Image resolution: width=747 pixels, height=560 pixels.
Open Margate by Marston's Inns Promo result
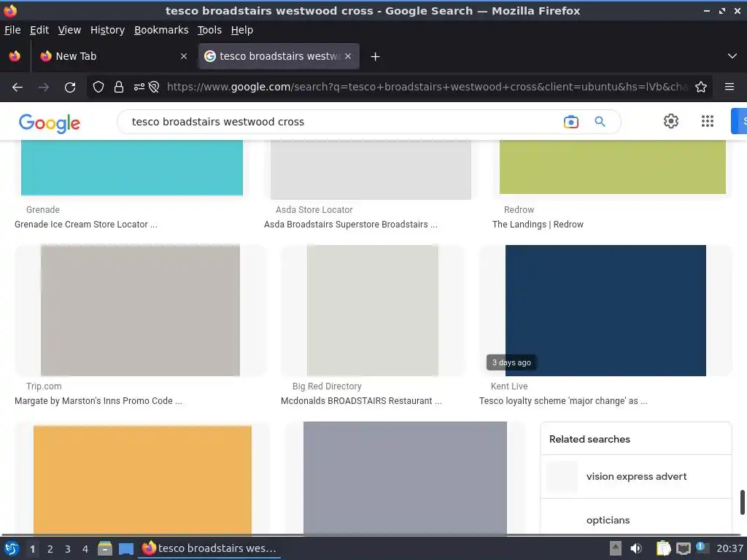[98, 401]
